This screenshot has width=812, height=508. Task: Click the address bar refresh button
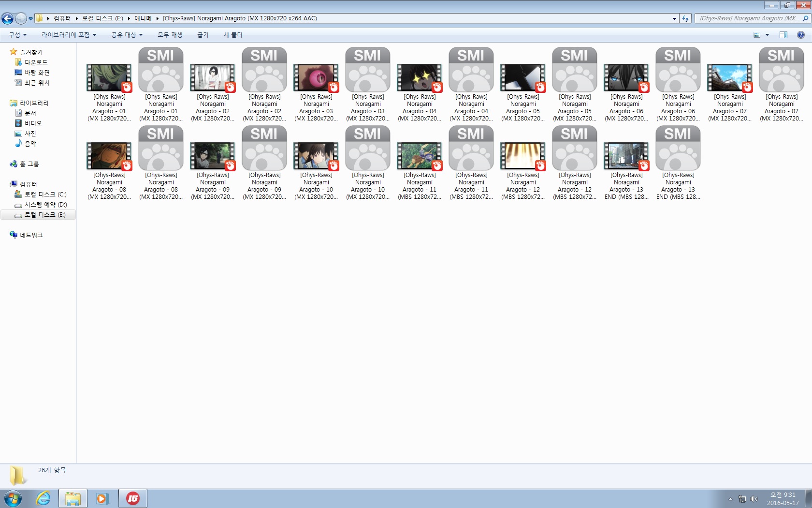click(685, 18)
